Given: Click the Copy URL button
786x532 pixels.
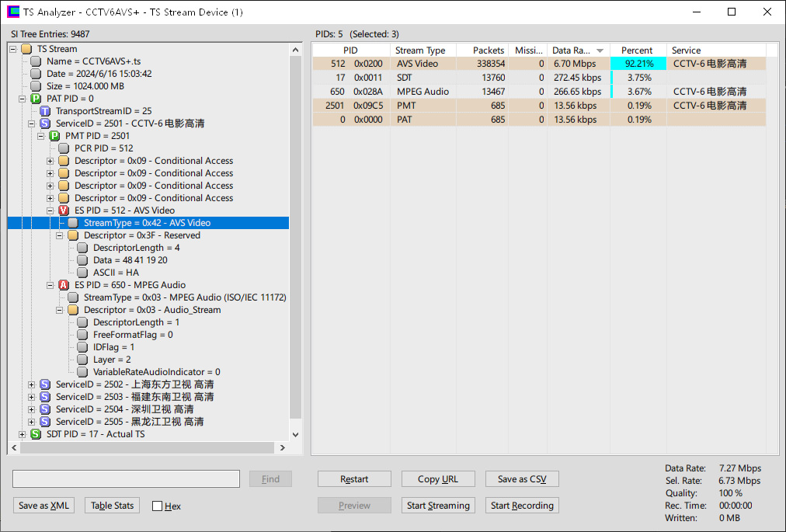Looking at the screenshot, I should coord(438,479).
